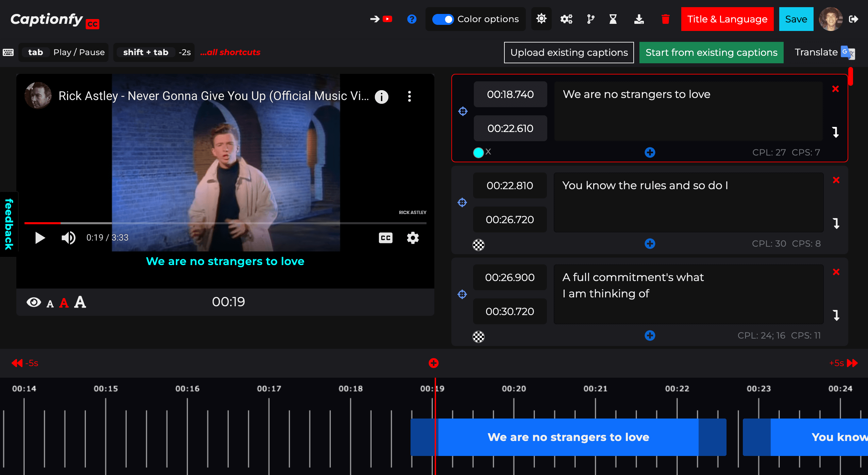The height and width of the screenshot is (475, 868).
Task: Add caption below A full commitment's
Action: click(x=650, y=335)
